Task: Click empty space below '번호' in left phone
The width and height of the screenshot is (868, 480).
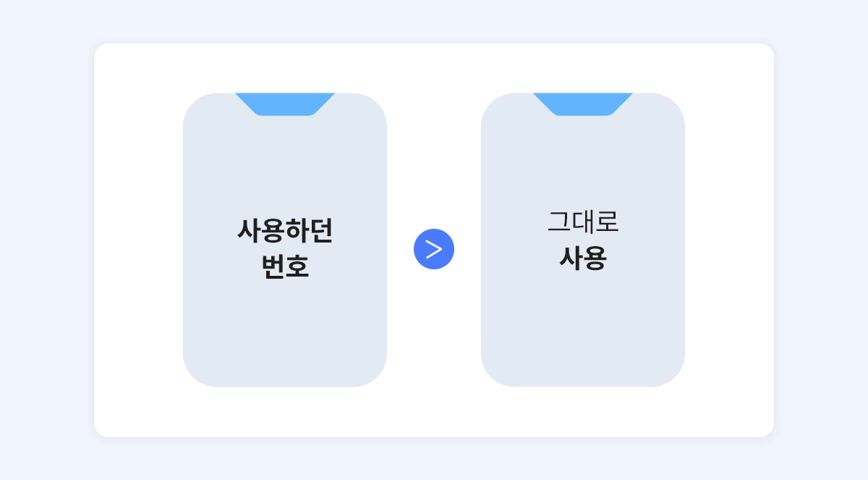Action: click(x=285, y=333)
